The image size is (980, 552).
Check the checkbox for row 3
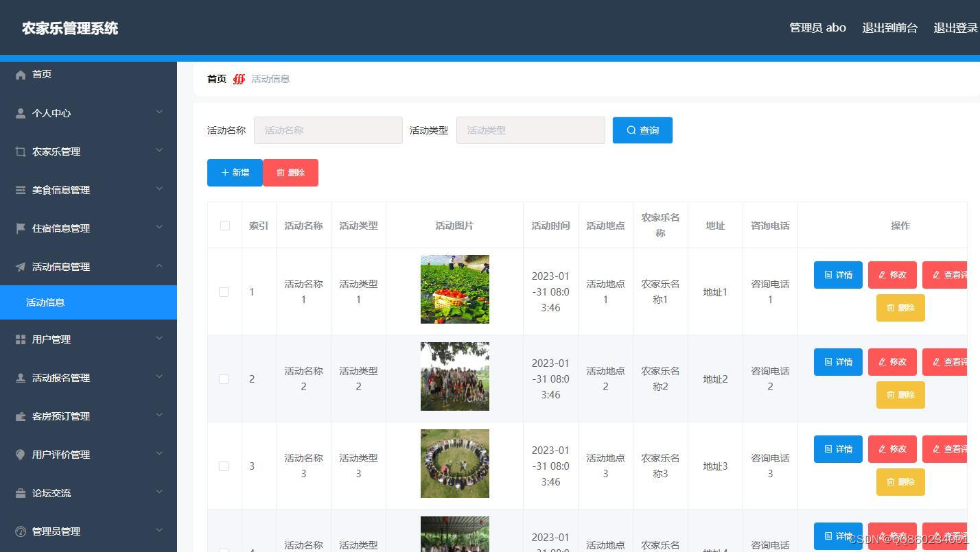[224, 466]
